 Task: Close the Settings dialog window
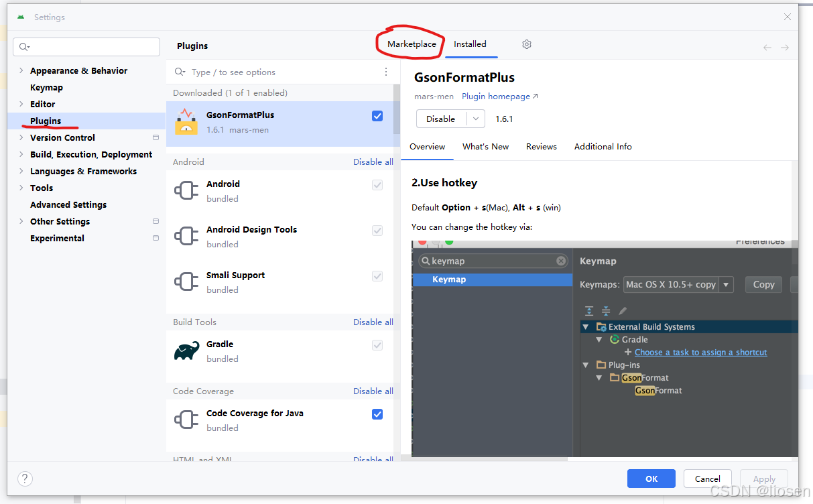pos(788,17)
